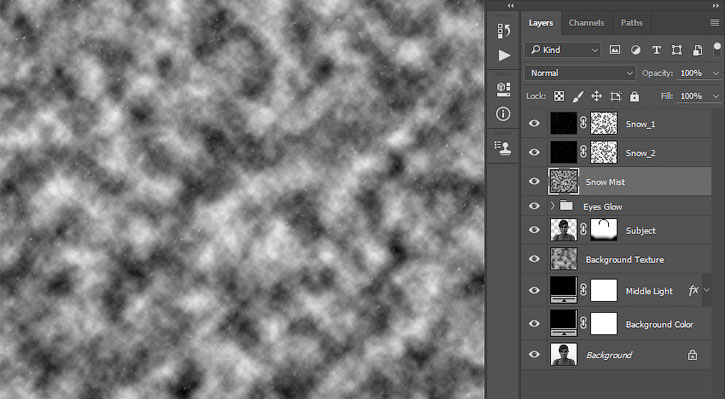Click the Background Color fill thumbnail
This screenshot has width=725, height=399.
(x=564, y=323)
